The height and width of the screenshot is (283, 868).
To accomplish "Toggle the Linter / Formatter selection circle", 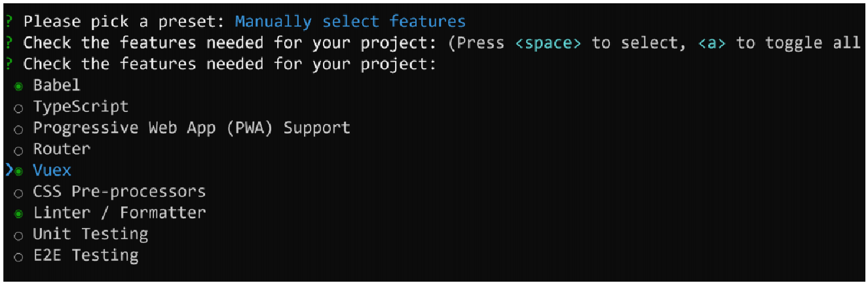I will pos(18,214).
